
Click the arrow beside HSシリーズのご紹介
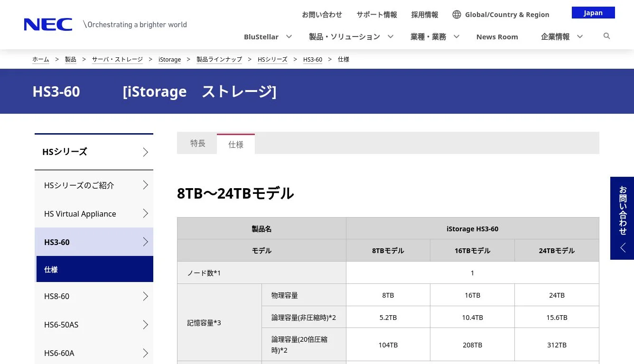[x=146, y=185]
